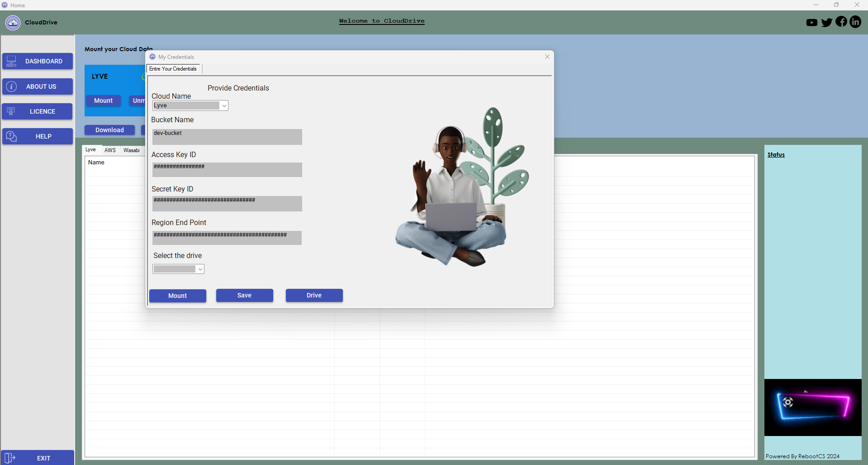The image size is (868, 465).
Task: Open the Twitter social icon
Action: coord(826,23)
